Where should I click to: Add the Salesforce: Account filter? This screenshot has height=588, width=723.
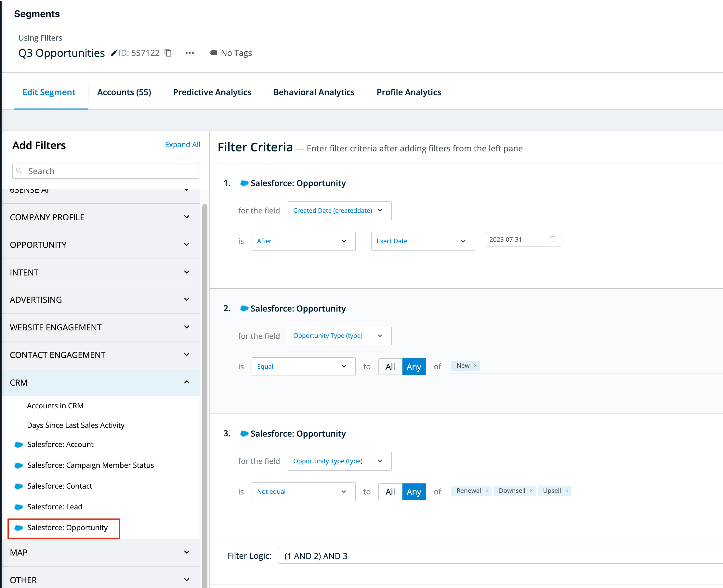(60, 444)
